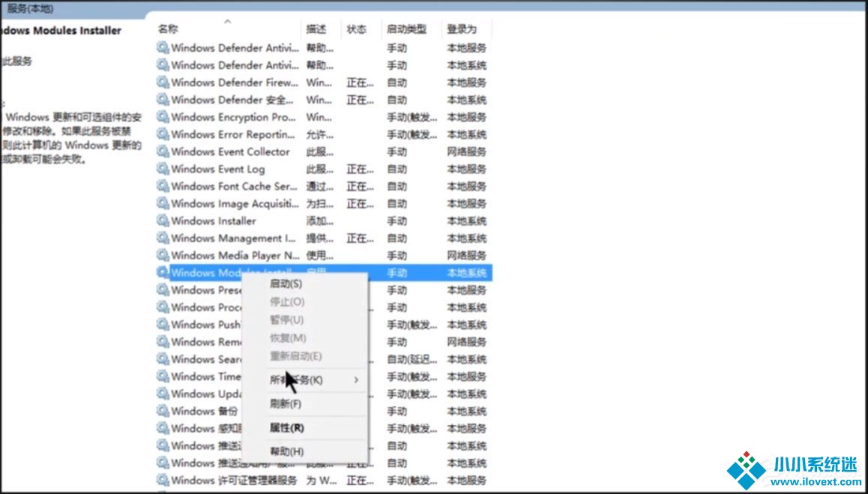Click 正在... status of Windows Event Log
This screenshot has width=868, height=494.
[x=361, y=169]
